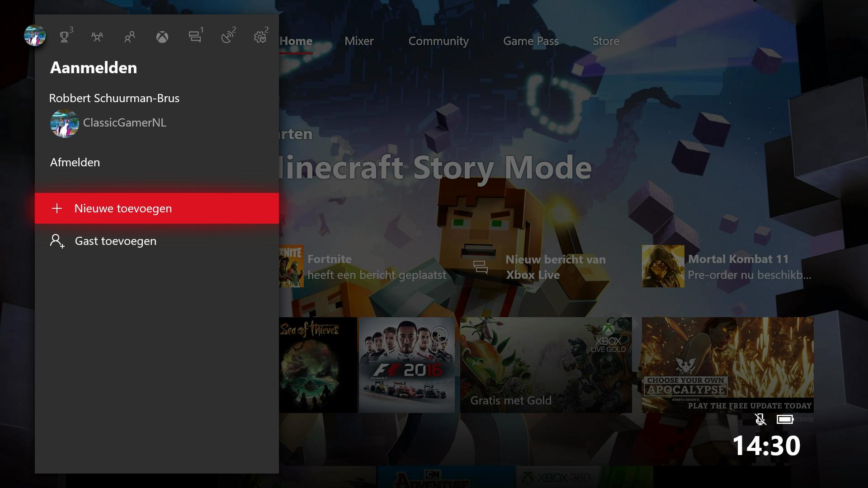Screen dimensions: 868x488
Task: Switch to the Mixer tab
Action: (x=359, y=41)
